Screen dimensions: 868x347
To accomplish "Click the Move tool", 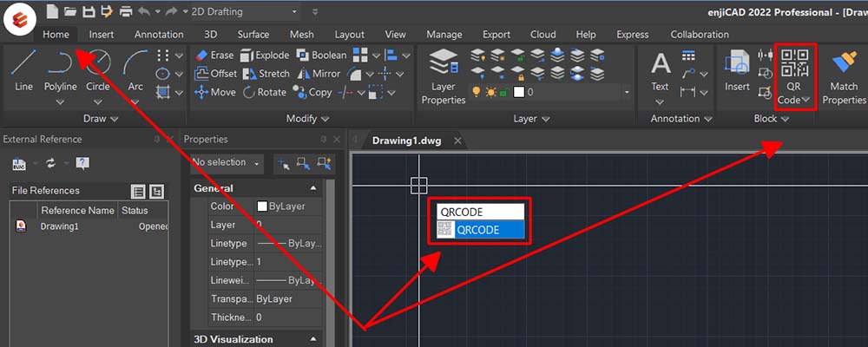I will tap(215, 93).
